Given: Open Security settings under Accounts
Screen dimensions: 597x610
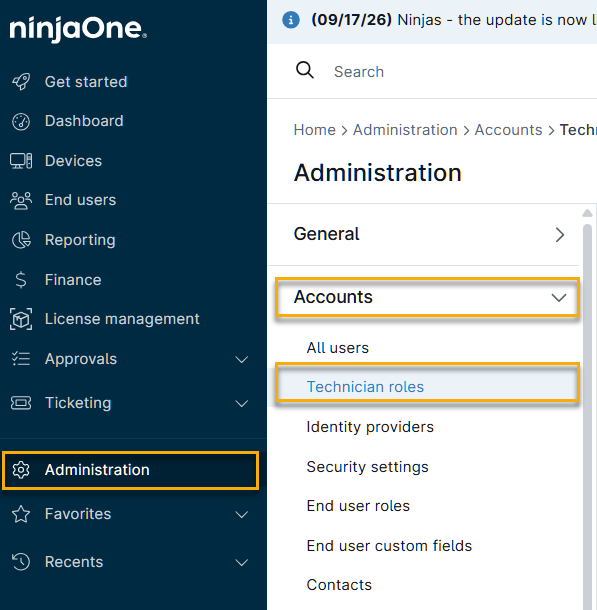Looking at the screenshot, I should coord(368,467).
